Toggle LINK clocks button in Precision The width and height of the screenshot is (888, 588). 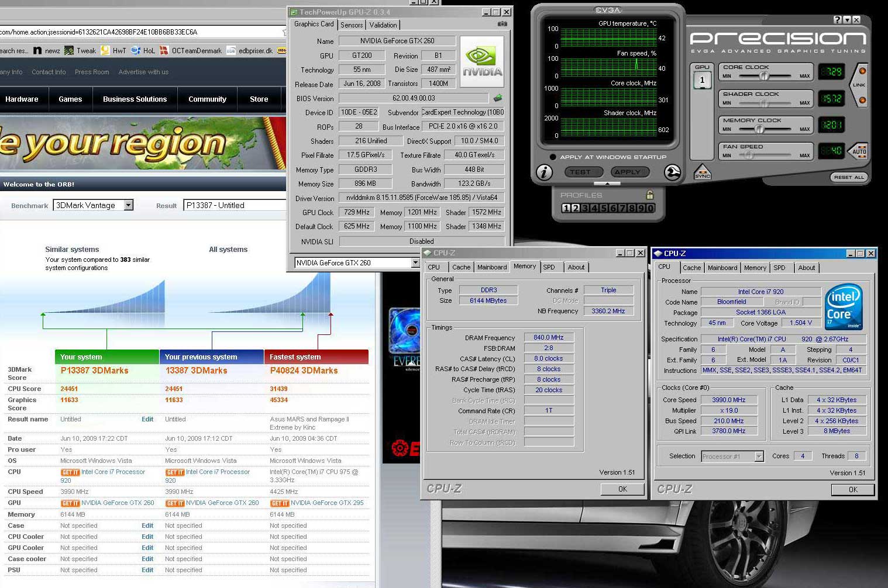coord(859,85)
